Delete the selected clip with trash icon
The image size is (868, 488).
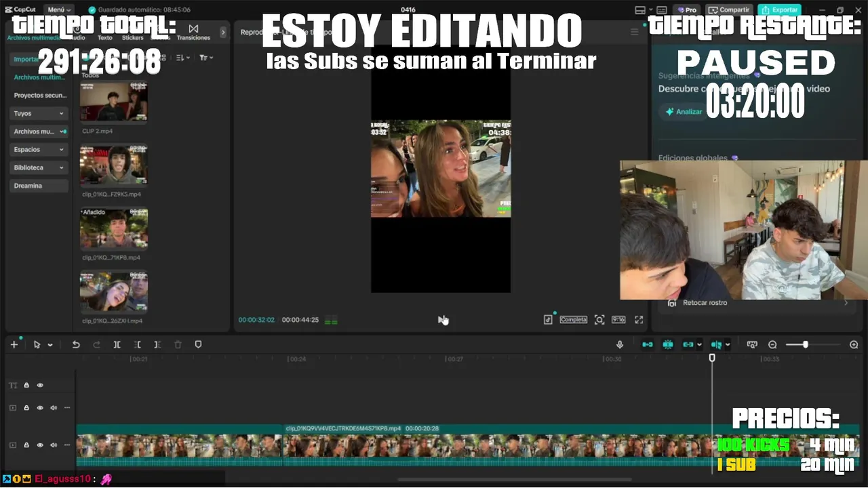pyautogui.click(x=178, y=344)
